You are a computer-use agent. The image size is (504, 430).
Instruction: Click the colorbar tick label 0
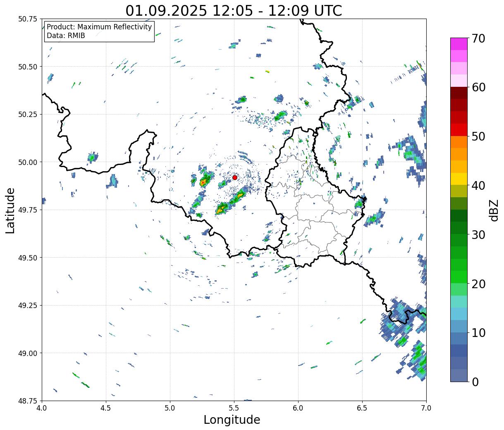pos(475,382)
